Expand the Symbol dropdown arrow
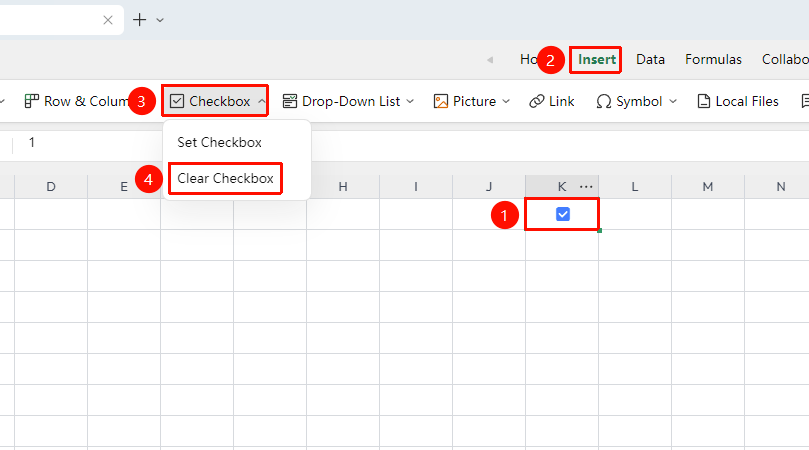809x450 pixels. 673,101
